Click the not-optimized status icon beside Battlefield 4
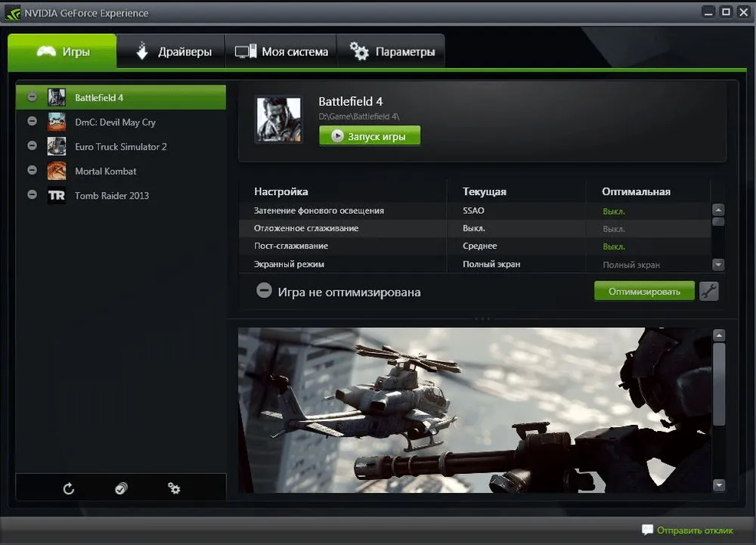The height and width of the screenshot is (545, 756). [32, 97]
